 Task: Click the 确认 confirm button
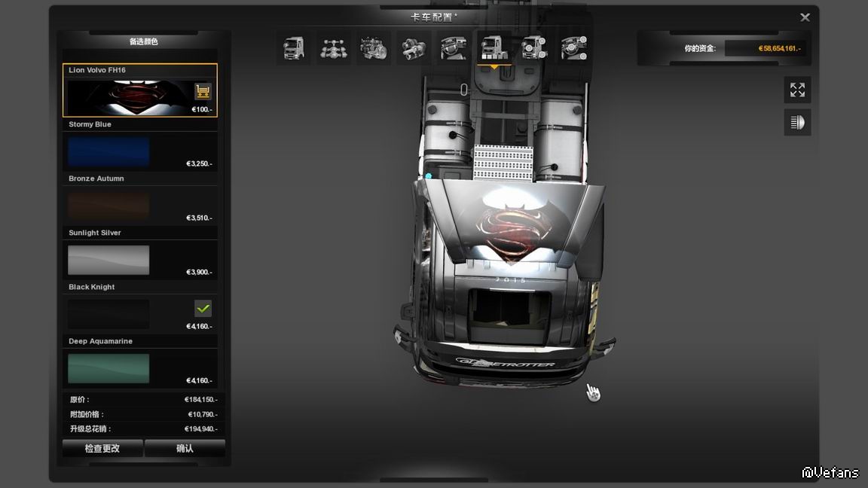(185, 448)
